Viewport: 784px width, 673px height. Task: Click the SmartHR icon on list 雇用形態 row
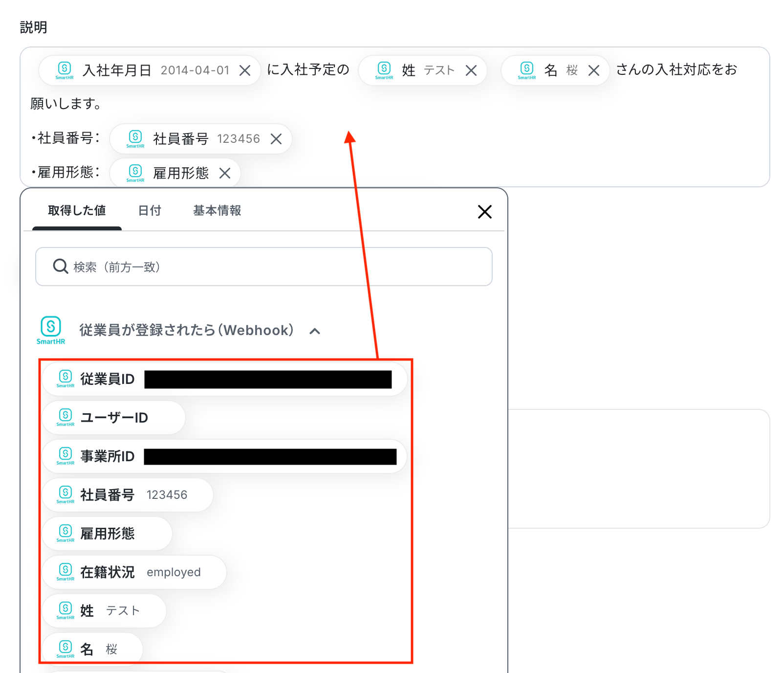click(x=65, y=533)
